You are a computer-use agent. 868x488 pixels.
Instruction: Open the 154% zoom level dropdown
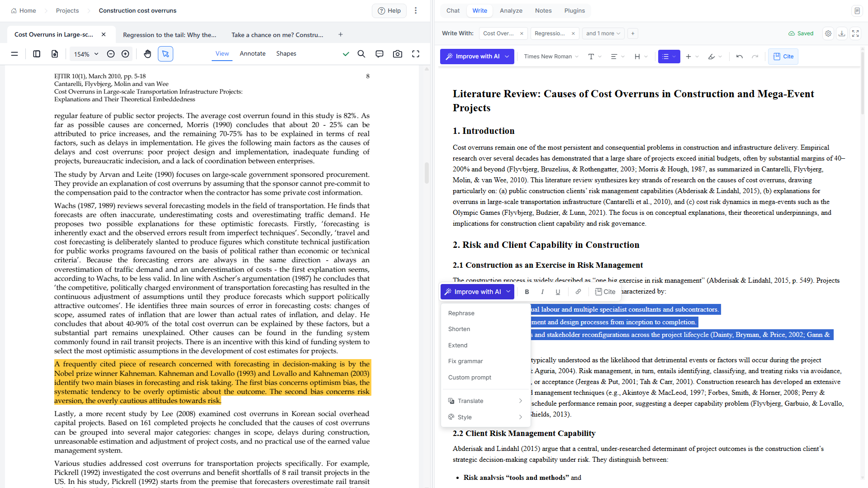tap(86, 54)
